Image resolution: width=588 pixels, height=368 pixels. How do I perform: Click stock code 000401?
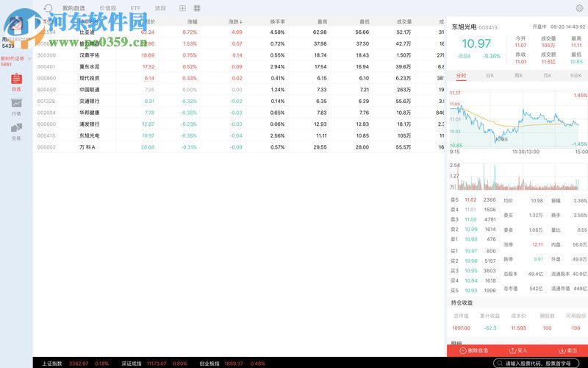(x=46, y=67)
